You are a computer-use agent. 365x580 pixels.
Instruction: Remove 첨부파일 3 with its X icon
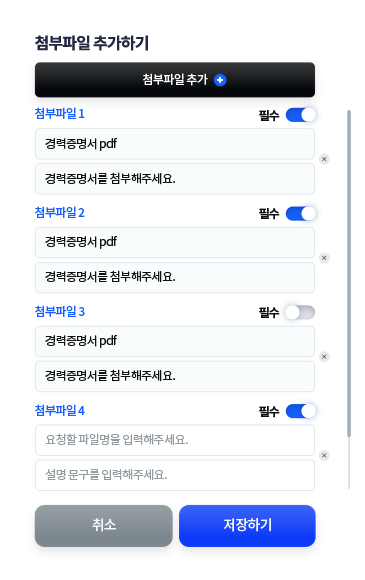pos(324,357)
